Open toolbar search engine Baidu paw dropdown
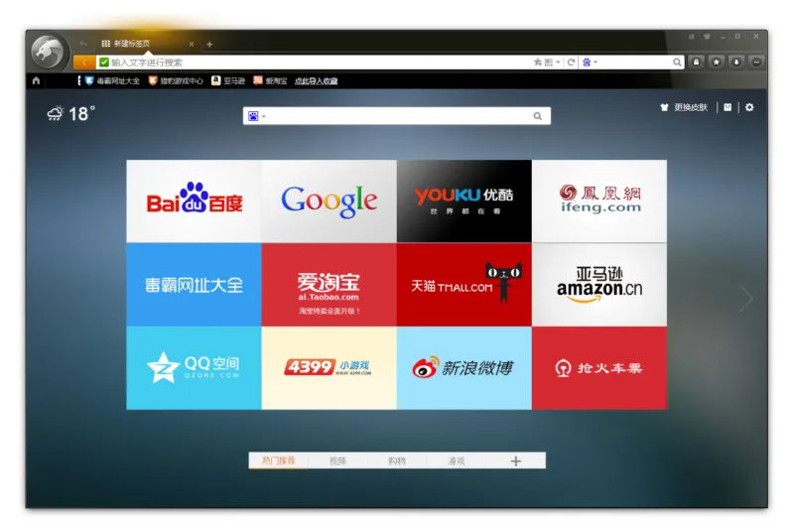 pos(590,62)
